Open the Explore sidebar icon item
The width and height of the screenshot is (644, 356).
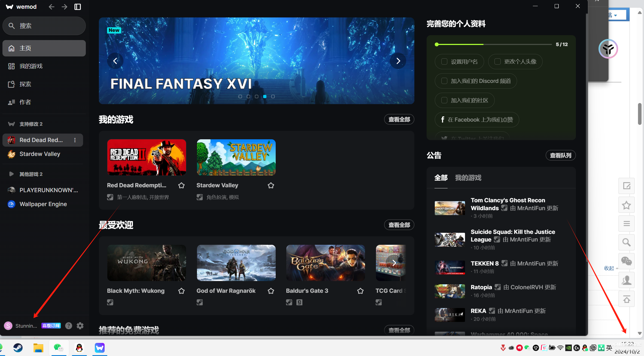[11, 84]
